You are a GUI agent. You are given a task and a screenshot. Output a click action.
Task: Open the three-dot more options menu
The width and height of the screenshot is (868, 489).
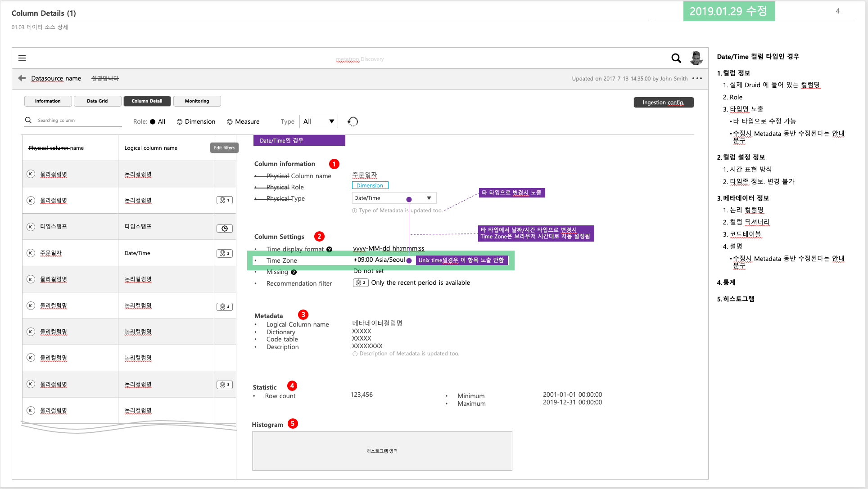tap(697, 78)
